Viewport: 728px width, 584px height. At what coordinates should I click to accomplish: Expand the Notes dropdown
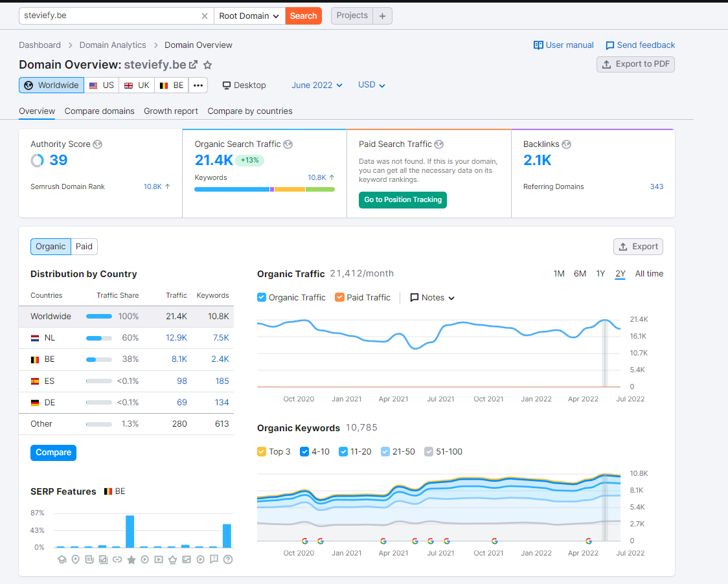coord(432,297)
